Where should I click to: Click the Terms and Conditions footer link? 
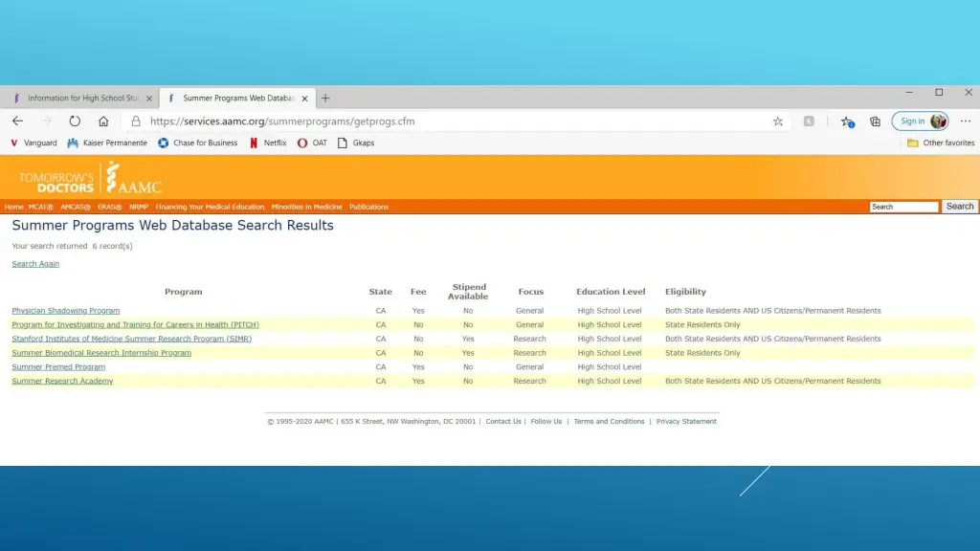609,422
